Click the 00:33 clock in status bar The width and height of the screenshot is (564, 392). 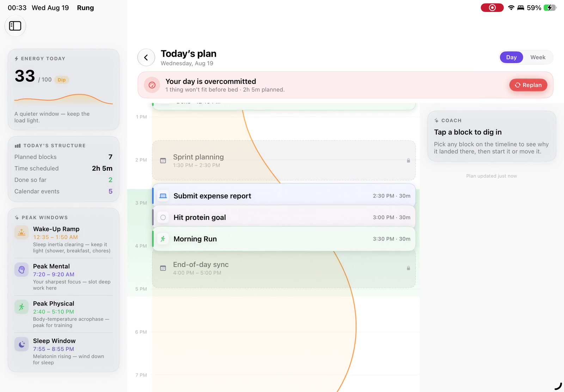(17, 8)
